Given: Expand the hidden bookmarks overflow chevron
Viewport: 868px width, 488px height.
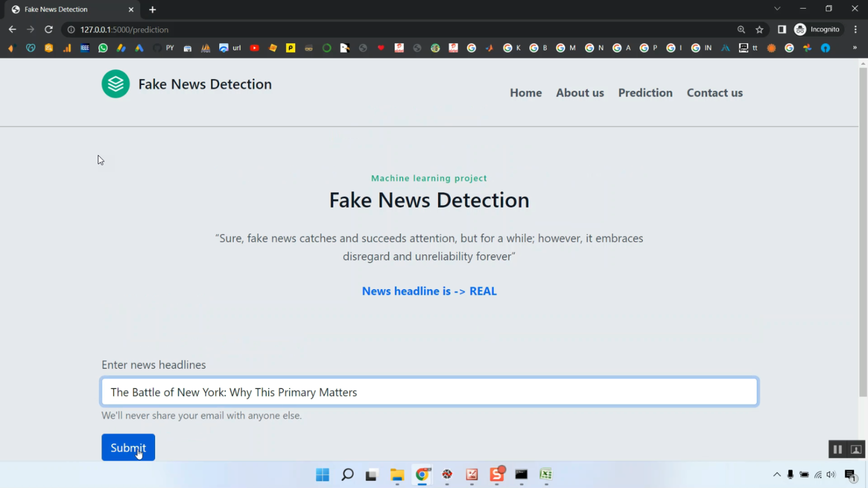Looking at the screenshot, I should pyautogui.click(x=854, y=48).
